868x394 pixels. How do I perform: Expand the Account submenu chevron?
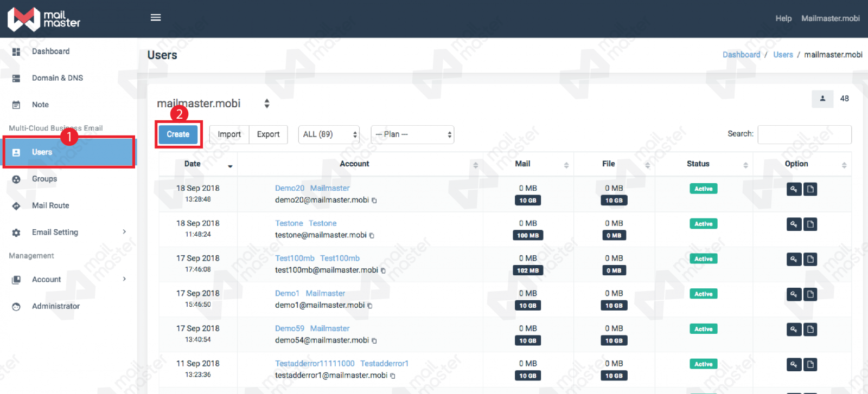124,279
